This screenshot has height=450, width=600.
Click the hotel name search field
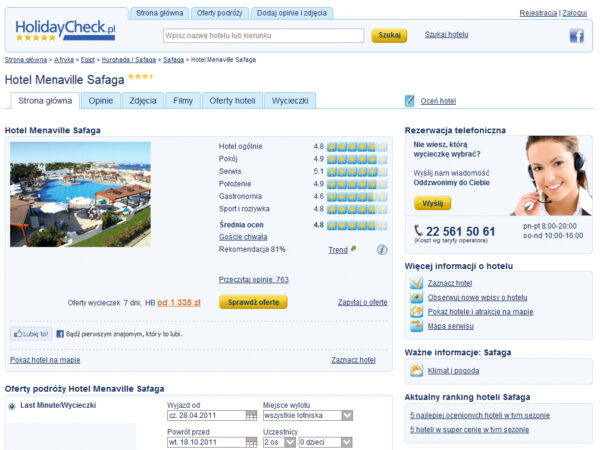263,35
